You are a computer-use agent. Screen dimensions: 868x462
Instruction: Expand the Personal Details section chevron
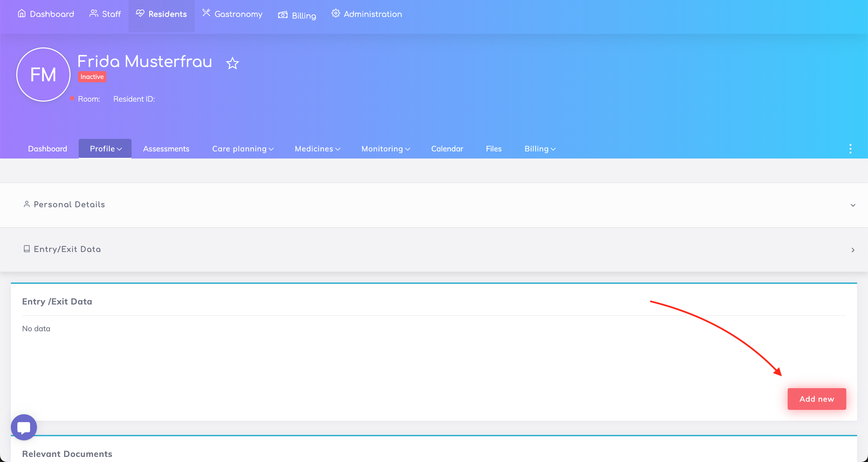(x=853, y=205)
